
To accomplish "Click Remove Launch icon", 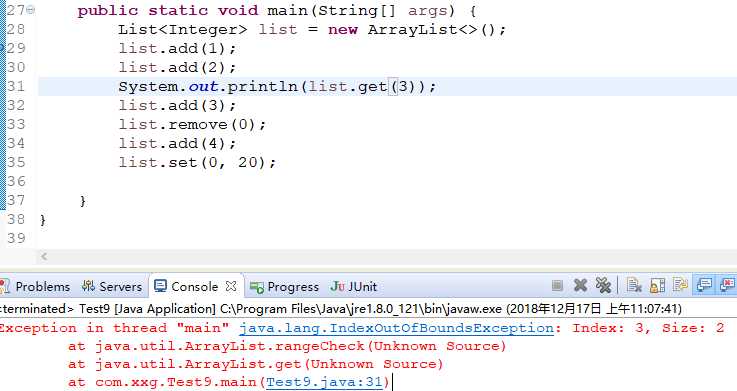I will click(x=580, y=285).
